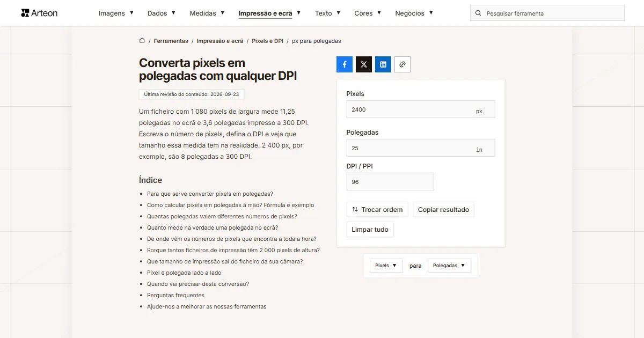Screen dimensions: 644x338
Task: Open Pixels e DPI breadcrumb link
Action: pos(267,41)
